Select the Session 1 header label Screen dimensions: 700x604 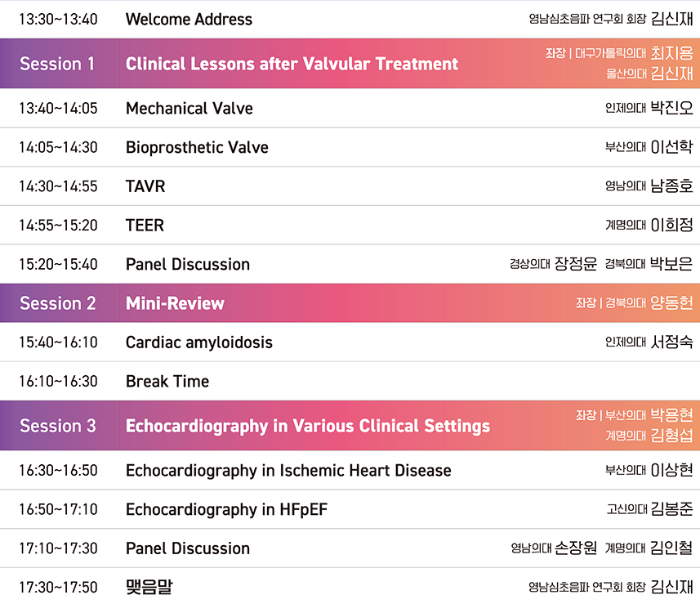click(x=57, y=64)
